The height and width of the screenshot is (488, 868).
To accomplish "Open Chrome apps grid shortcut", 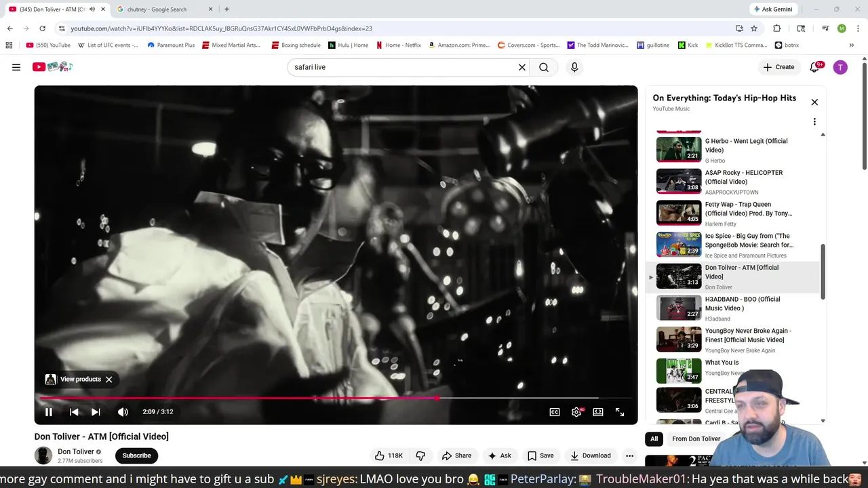I will (9, 45).
